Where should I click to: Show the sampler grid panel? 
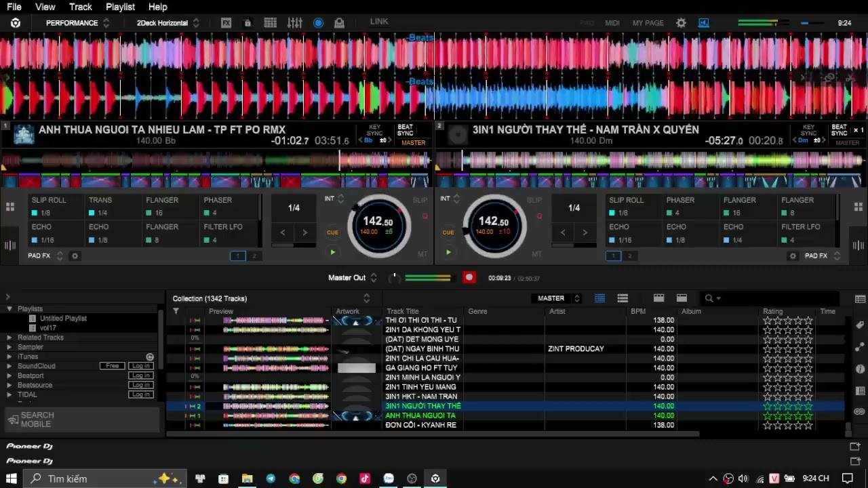pos(271,22)
